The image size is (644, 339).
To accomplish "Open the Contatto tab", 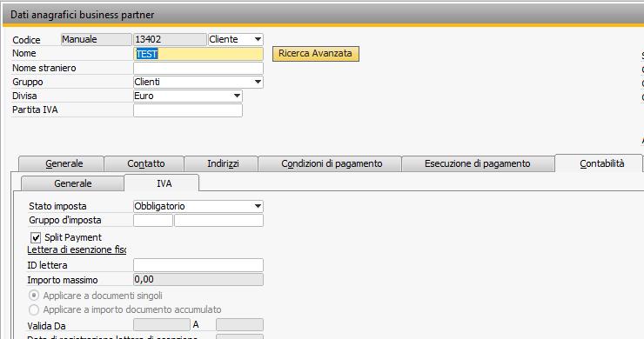I will click(144, 163).
